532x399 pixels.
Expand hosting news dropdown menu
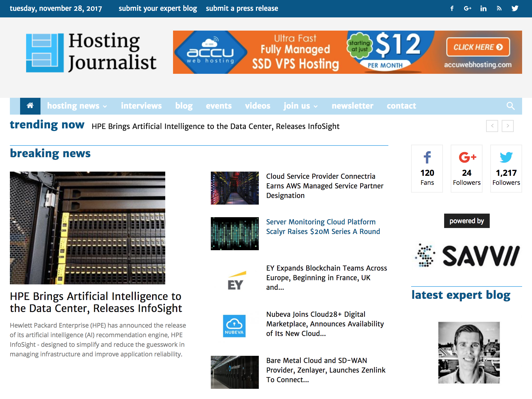77,106
